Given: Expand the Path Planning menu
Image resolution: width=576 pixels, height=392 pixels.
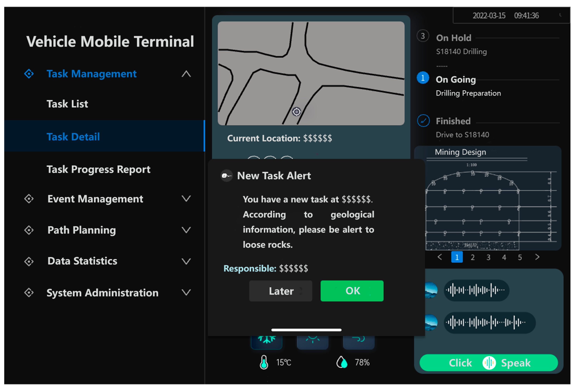Looking at the screenshot, I should pyautogui.click(x=186, y=230).
